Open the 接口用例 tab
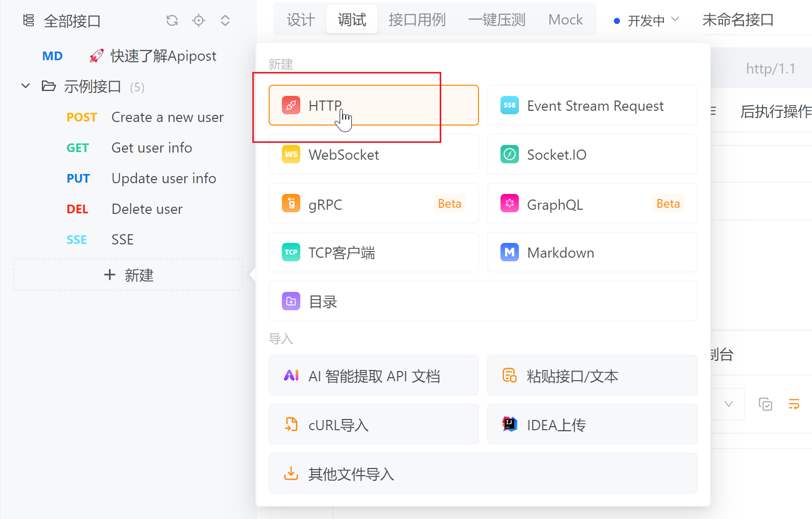812x519 pixels. (417, 19)
